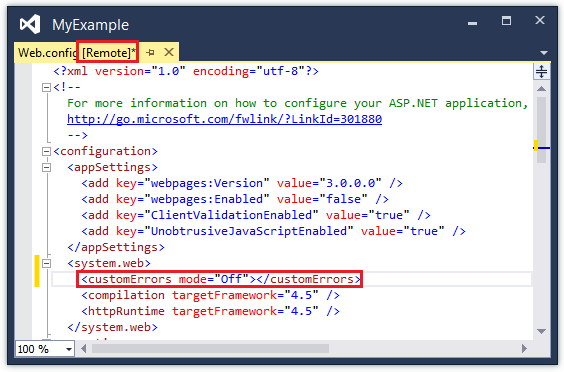Click the vertical scrollbar down arrow
The height and width of the screenshot is (372, 564).
point(541,331)
